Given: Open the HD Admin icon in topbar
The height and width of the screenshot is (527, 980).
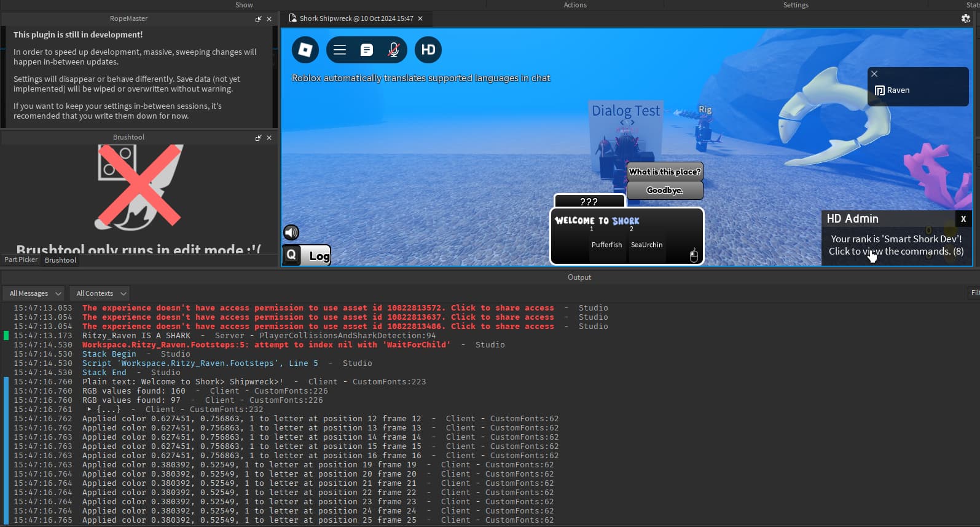Looking at the screenshot, I should click(428, 50).
